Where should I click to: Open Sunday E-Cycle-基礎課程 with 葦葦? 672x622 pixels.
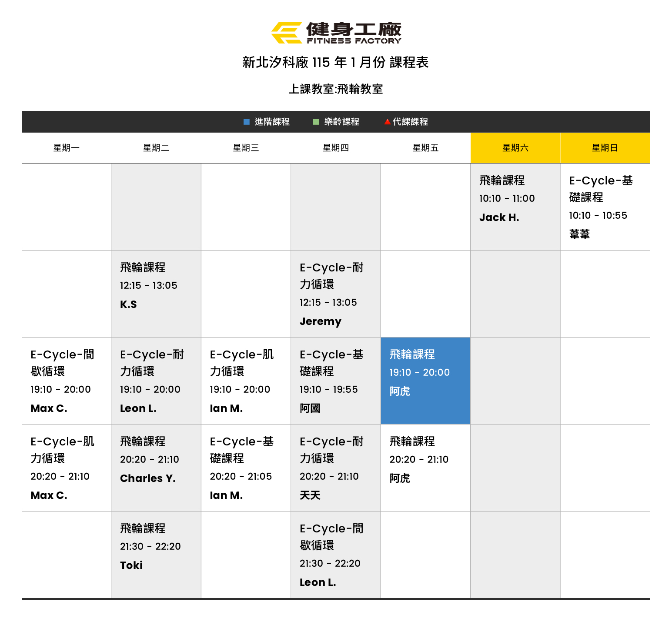(605, 207)
